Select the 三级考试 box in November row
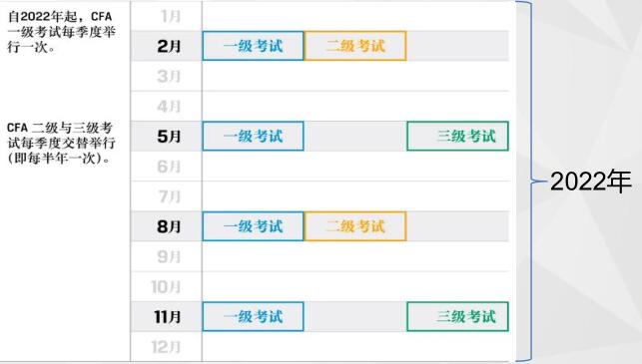642x364 pixels. [457, 316]
